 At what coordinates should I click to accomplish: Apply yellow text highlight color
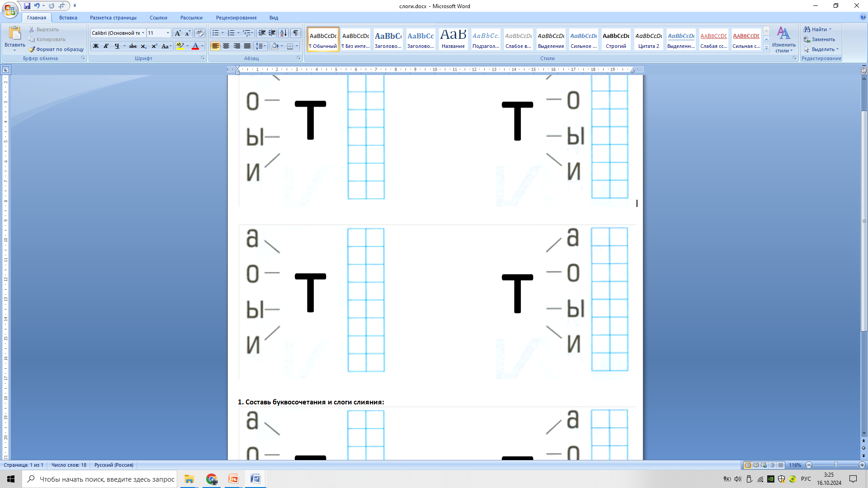click(180, 46)
